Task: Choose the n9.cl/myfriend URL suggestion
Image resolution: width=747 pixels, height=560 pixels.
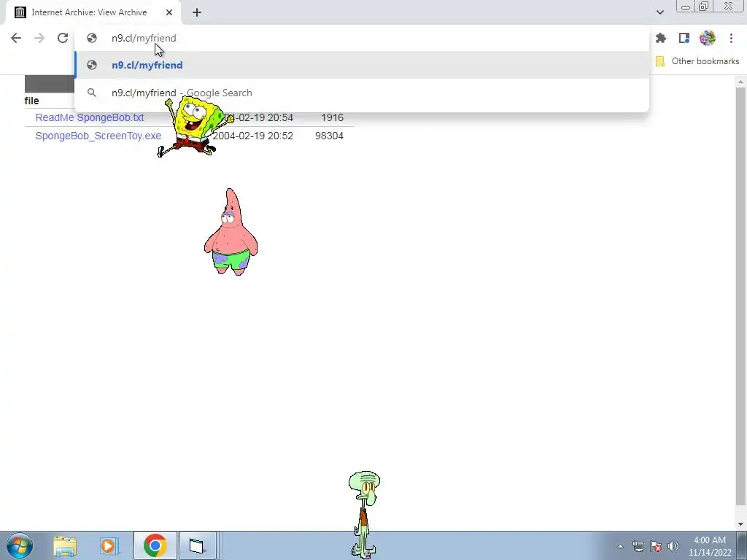Action: coord(362,65)
